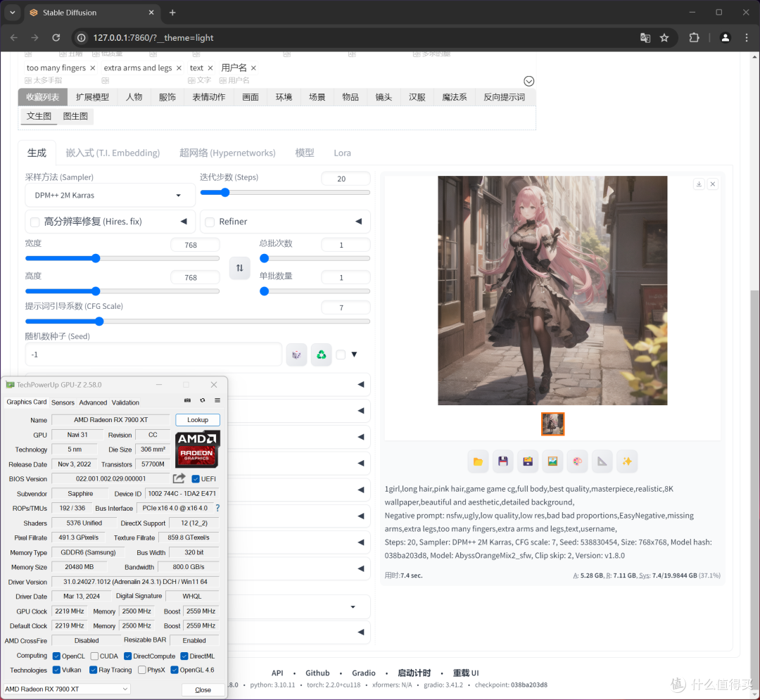This screenshot has width=760, height=700.
Task: Click the 重载 UI footer link
Action: [466, 673]
